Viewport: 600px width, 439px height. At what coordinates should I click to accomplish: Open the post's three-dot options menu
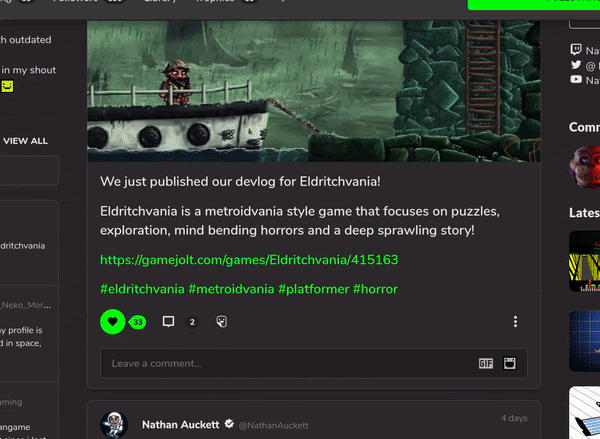pos(515,321)
